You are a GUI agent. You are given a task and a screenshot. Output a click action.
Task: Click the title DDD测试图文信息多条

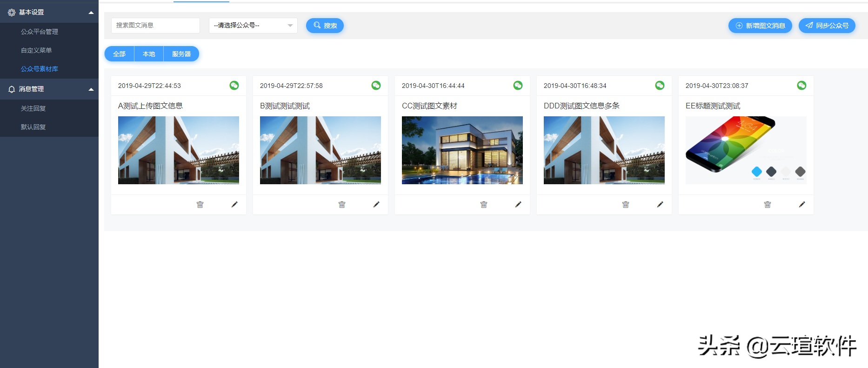click(581, 106)
